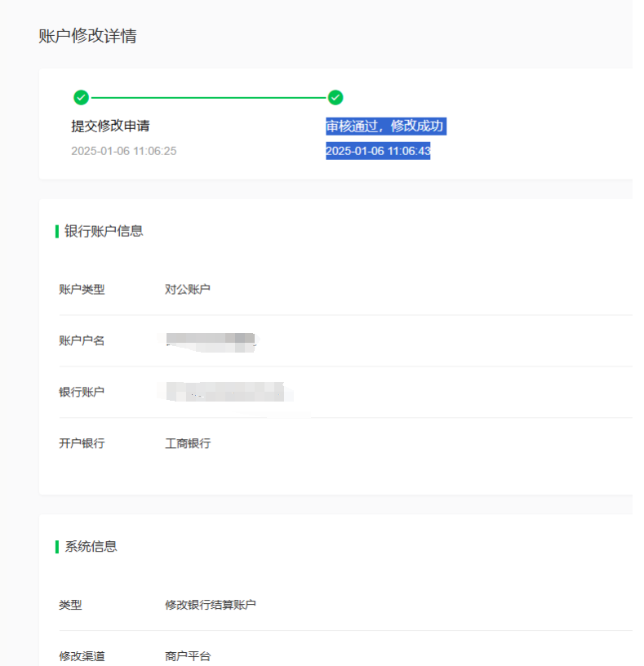Click the 账户修改详情 page title
Screen dimensions: 644x666
pyautogui.click(x=87, y=36)
